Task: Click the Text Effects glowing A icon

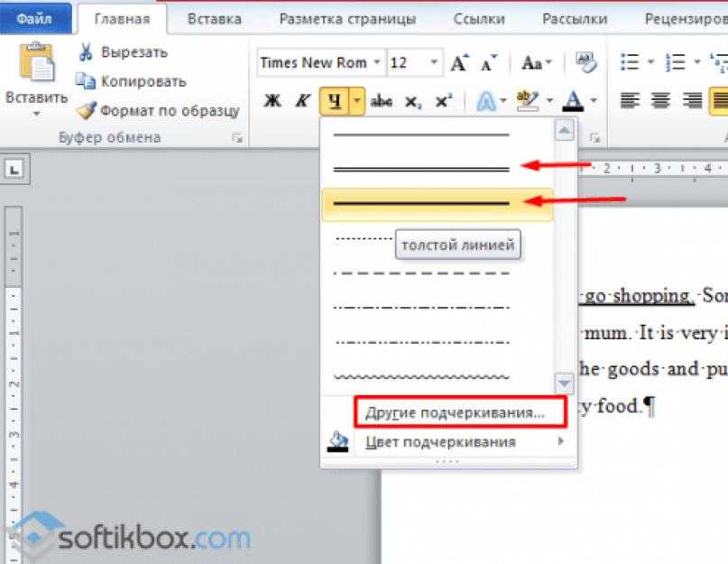Action: click(485, 101)
